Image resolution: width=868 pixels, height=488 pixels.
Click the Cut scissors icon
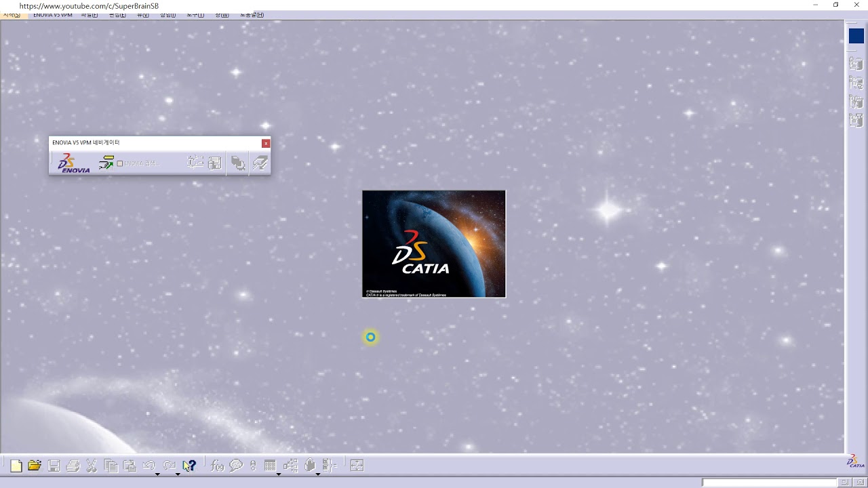coord(92,466)
